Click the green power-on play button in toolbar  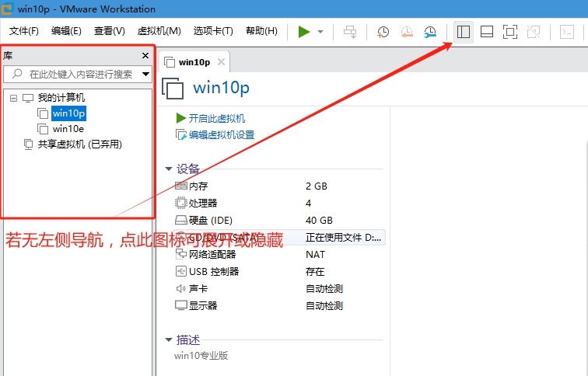click(x=304, y=32)
